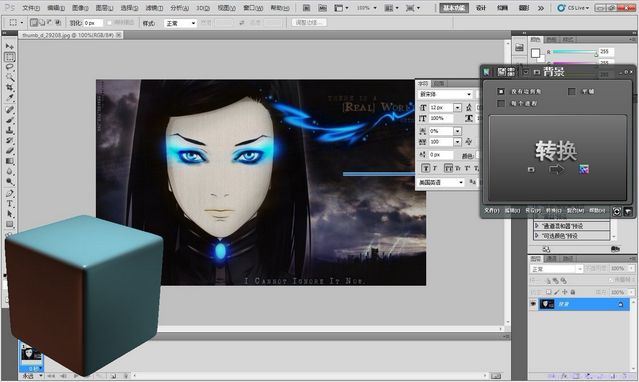Click the red R color slider
Image resolution: width=639 pixels, height=382 pixels.
574,52
